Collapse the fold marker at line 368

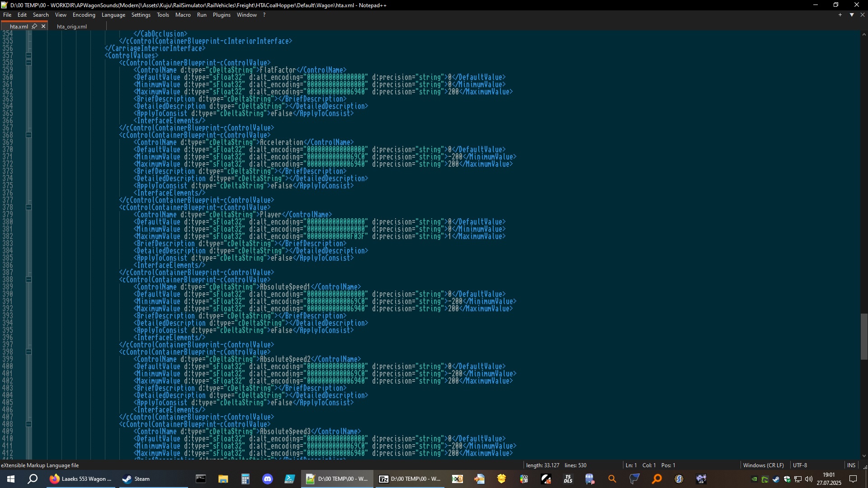pyautogui.click(x=28, y=135)
